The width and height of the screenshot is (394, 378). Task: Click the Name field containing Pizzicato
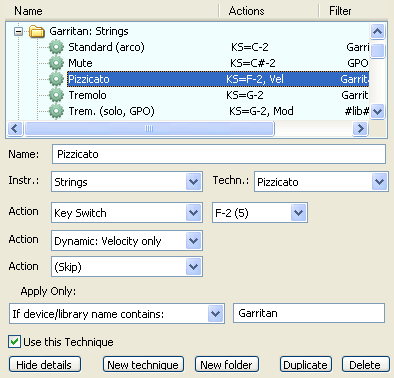[219, 154]
